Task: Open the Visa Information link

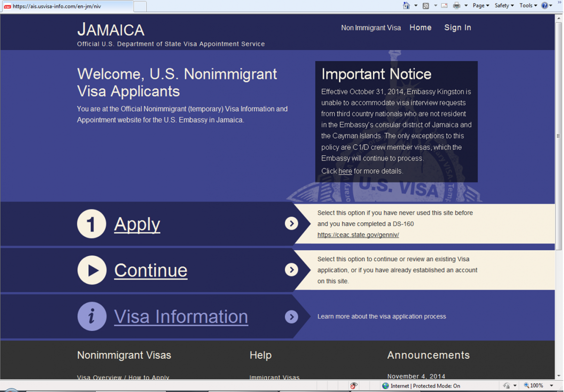Action: click(181, 316)
